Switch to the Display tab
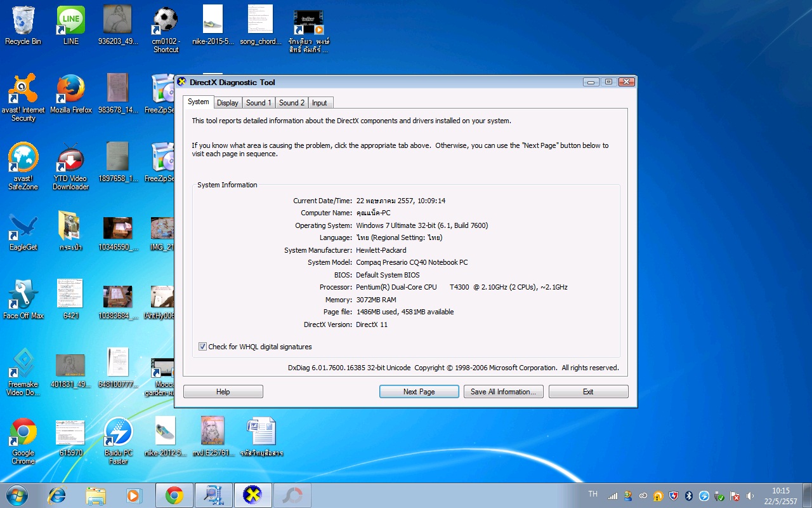This screenshot has height=508, width=812. pos(227,103)
